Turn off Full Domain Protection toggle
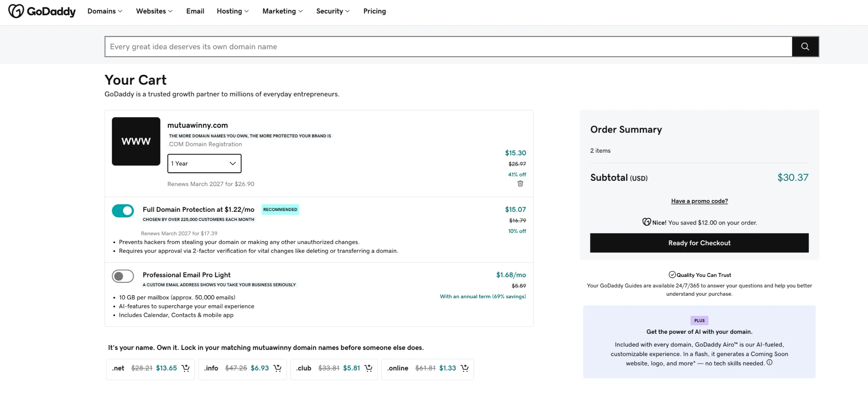 point(123,211)
